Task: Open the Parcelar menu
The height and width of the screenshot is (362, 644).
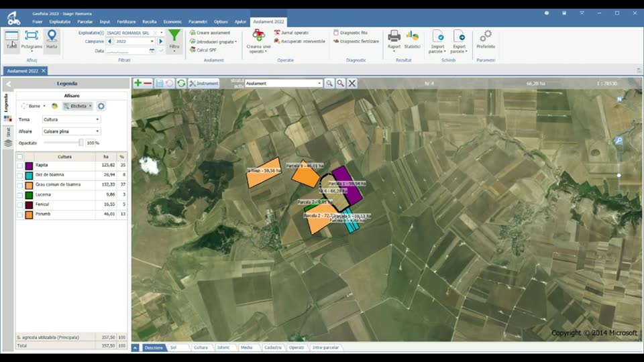Action: (x=85, y=21)
